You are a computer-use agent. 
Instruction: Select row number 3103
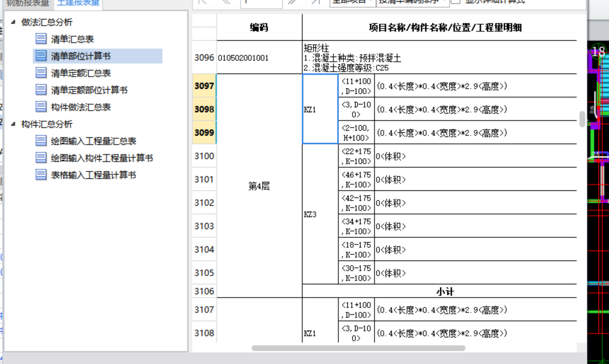204,226
